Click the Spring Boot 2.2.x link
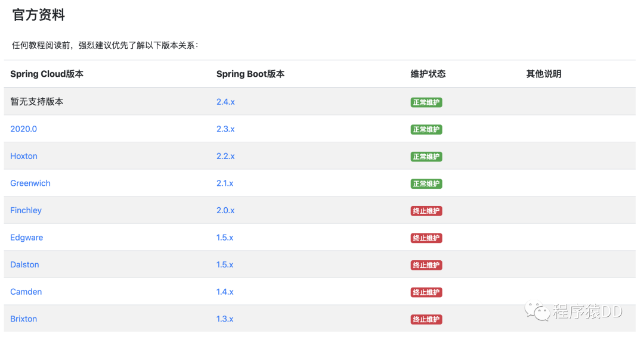This screenshot has width=644, height=340. (x=225, y=156)
